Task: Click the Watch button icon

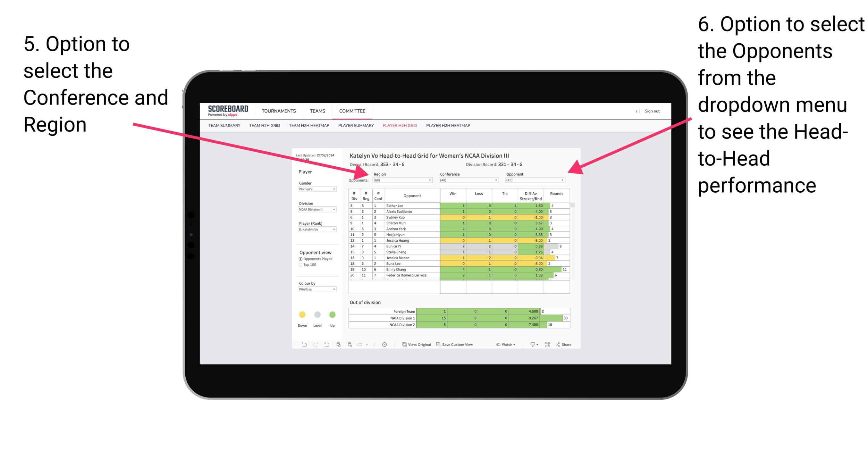Action: pyautogui.click(x=496, y=345)
